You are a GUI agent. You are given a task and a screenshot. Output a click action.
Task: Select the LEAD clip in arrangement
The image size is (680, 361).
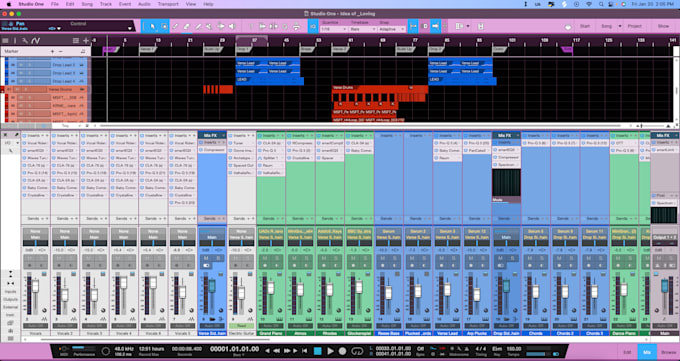coord(269,81)
